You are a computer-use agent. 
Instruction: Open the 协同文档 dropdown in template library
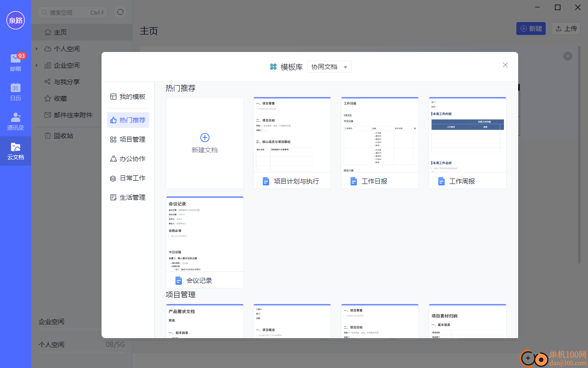329,67
